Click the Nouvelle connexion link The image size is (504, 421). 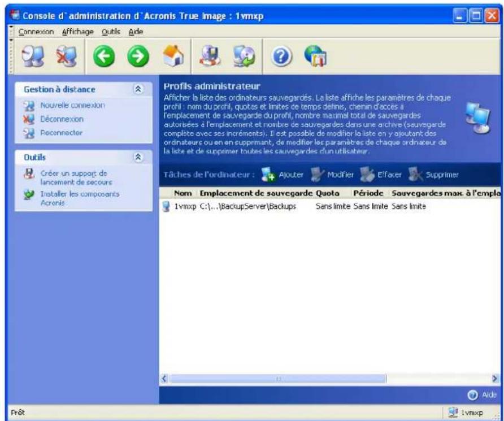(x=72, y=106)
